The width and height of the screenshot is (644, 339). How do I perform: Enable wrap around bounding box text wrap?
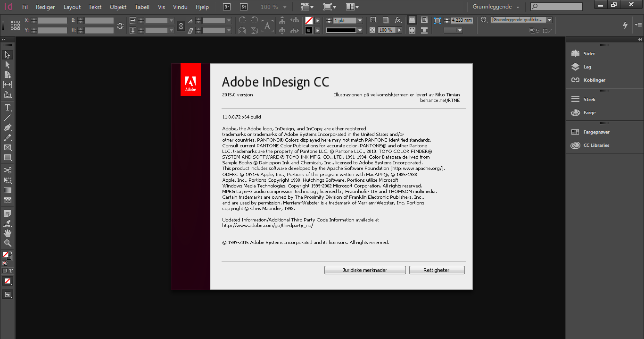click(424, 20)
